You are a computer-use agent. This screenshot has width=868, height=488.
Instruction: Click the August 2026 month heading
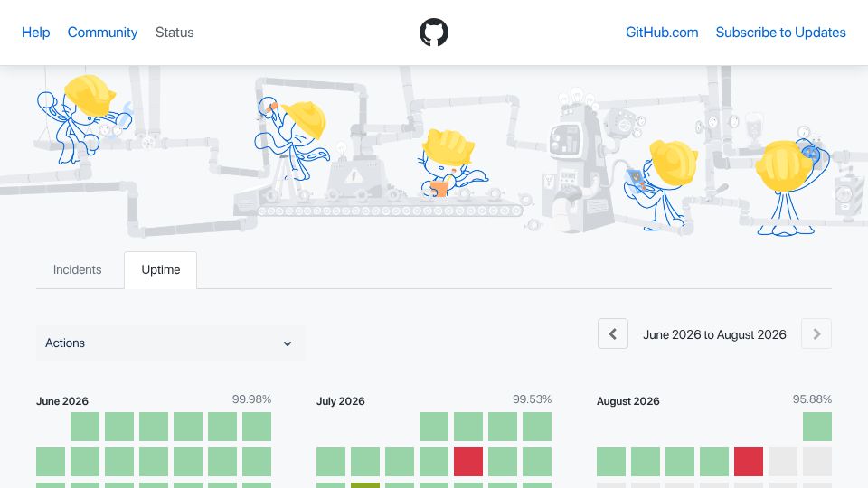627,401
